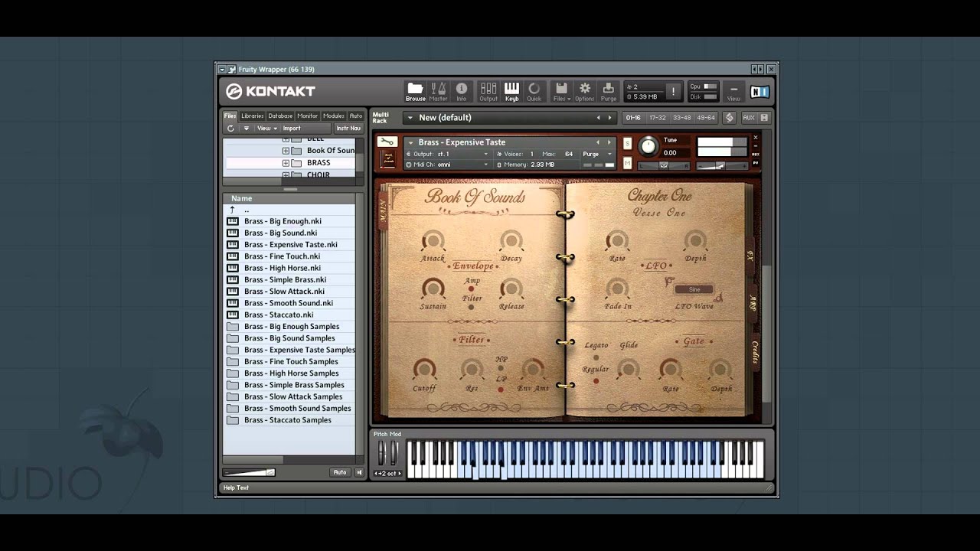Switch to the Monitor tab

(x=308, y=116)
